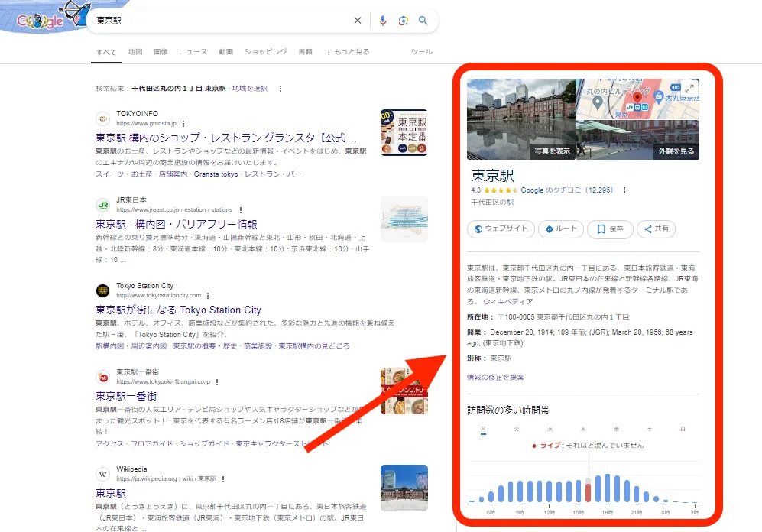Open the Wikipedia 東京駅 result title
Screen dimensions: 762x532
pyautogui.click(x=111, y=493)
